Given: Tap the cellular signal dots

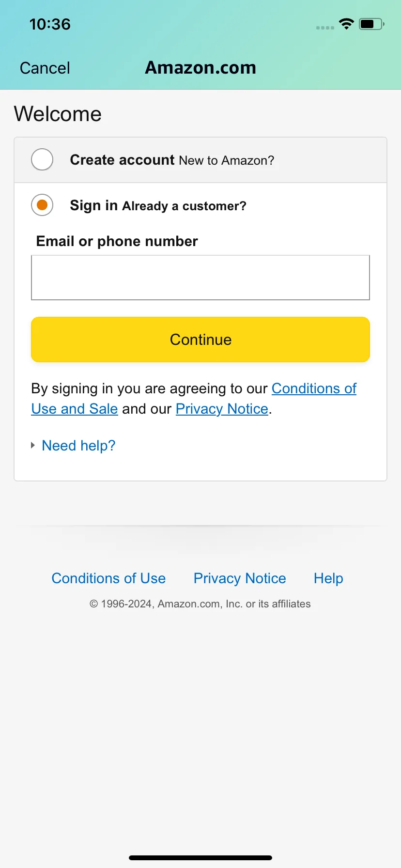Looking at the screenshot, I should click(x=325, y=28).
